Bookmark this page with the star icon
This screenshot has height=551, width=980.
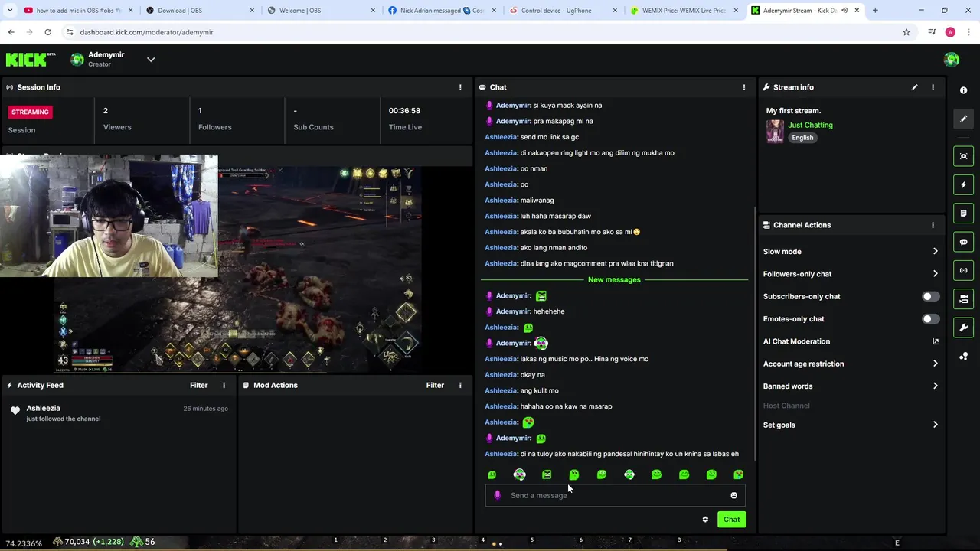click(906, 32)
